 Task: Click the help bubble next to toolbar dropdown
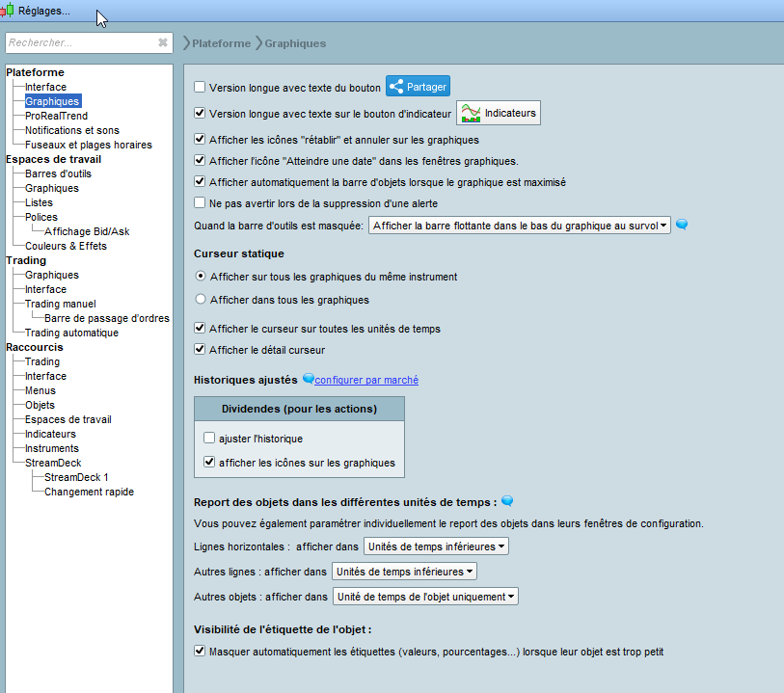click(x=682, y=225)
